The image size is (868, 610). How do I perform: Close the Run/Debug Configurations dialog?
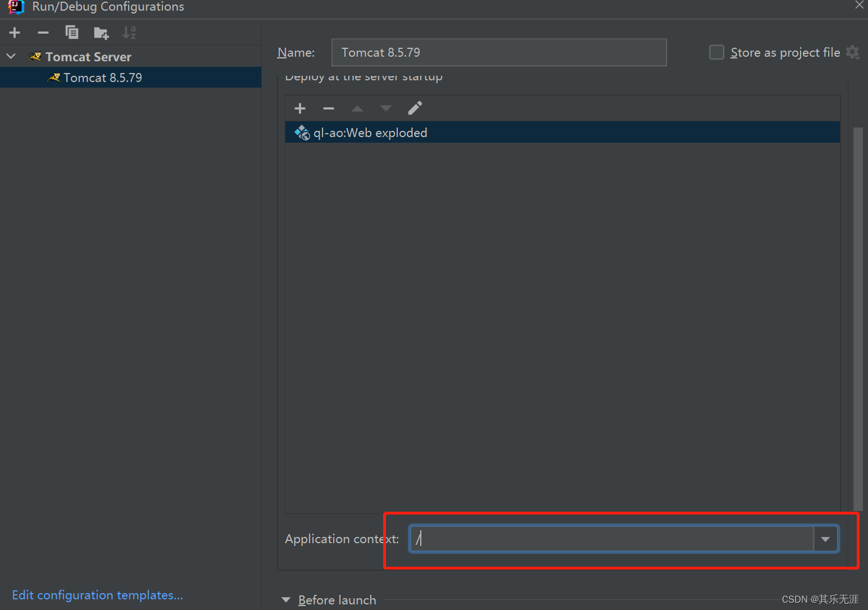click(859, 5)
